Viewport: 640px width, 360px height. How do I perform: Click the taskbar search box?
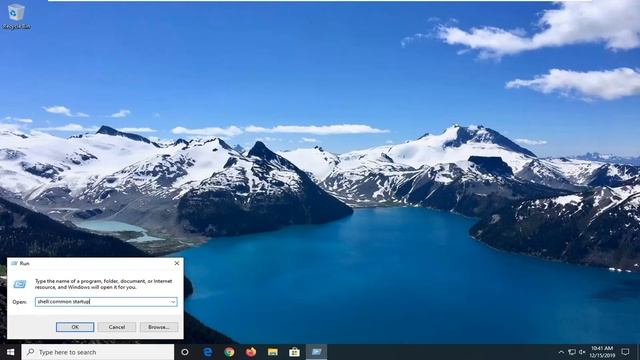98,352
